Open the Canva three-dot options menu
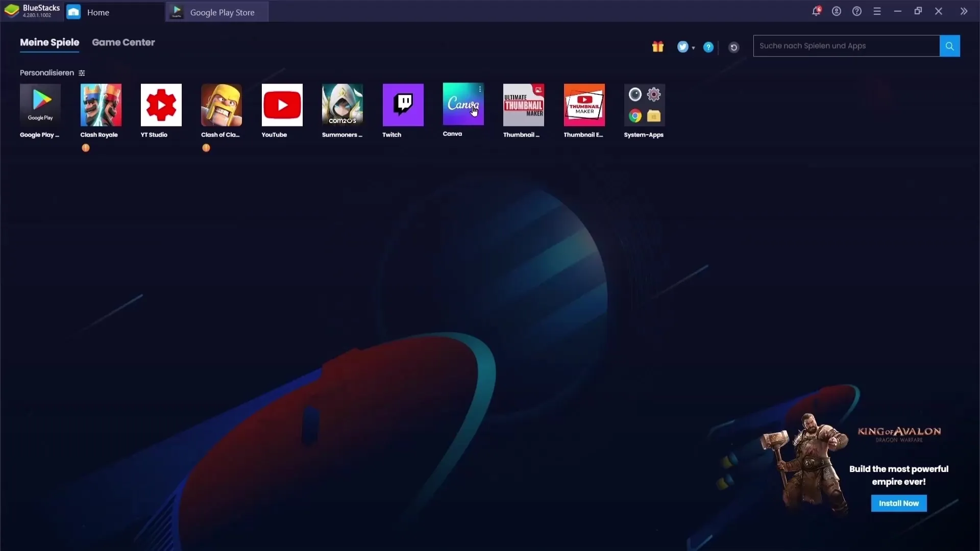This screenshot has height=551, width=980. pos(480,89)
